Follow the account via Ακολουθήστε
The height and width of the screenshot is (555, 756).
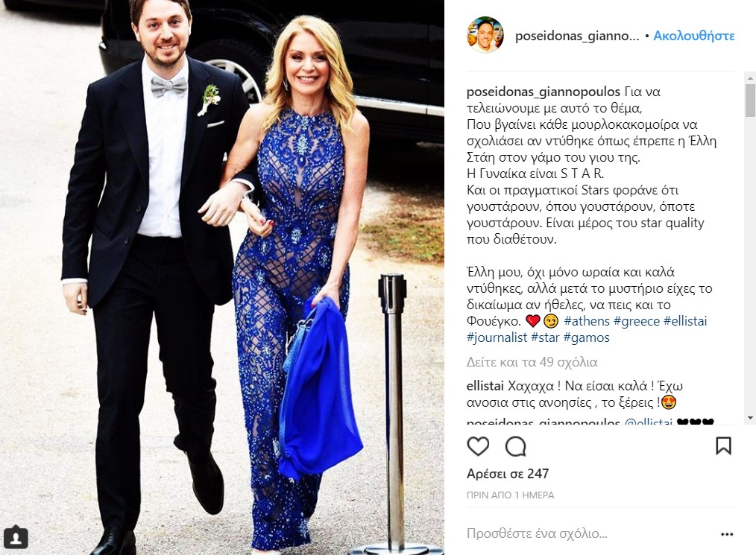(x=694, y=37)
